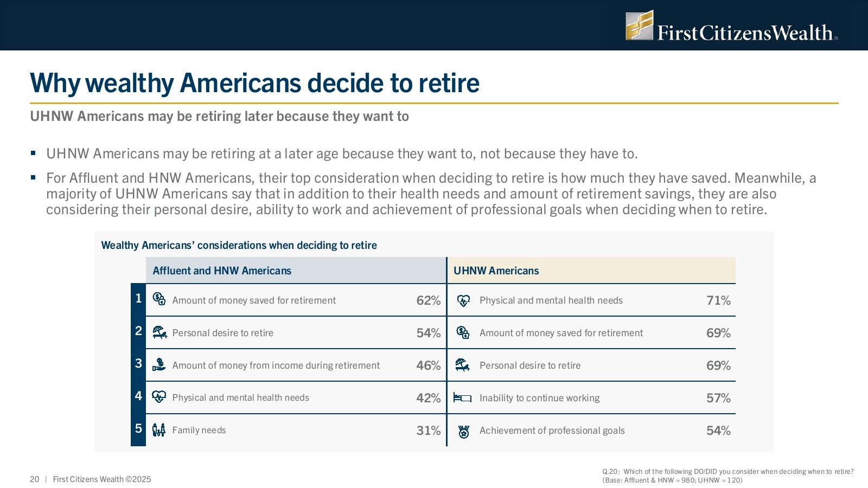Click rank number 3 in the table

pos(138,363)
